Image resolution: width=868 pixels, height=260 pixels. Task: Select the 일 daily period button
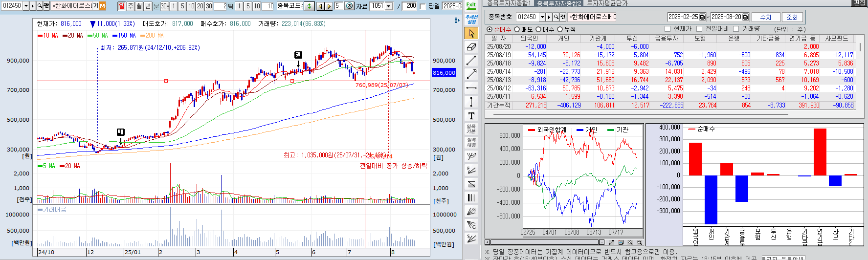pyautogui.click(x=122, y=6)
